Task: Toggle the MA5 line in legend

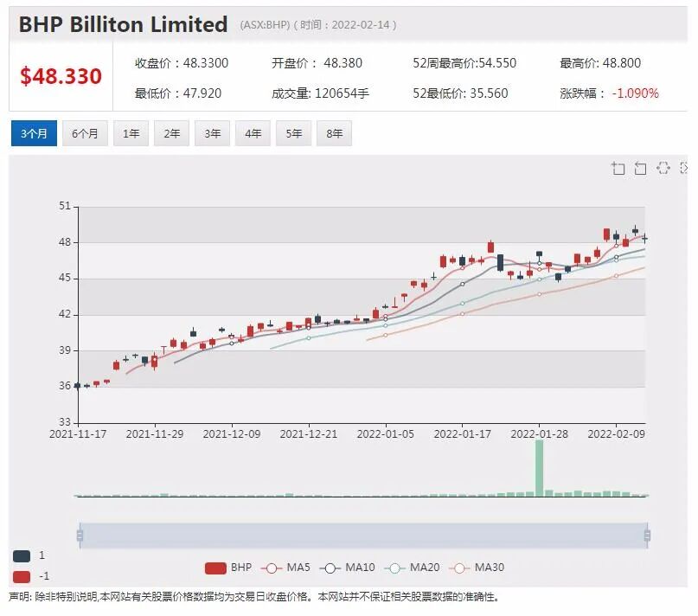Action: click(285, 568)
